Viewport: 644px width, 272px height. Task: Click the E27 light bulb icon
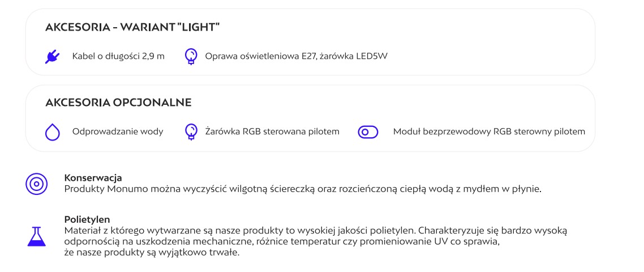coord(191,56)
